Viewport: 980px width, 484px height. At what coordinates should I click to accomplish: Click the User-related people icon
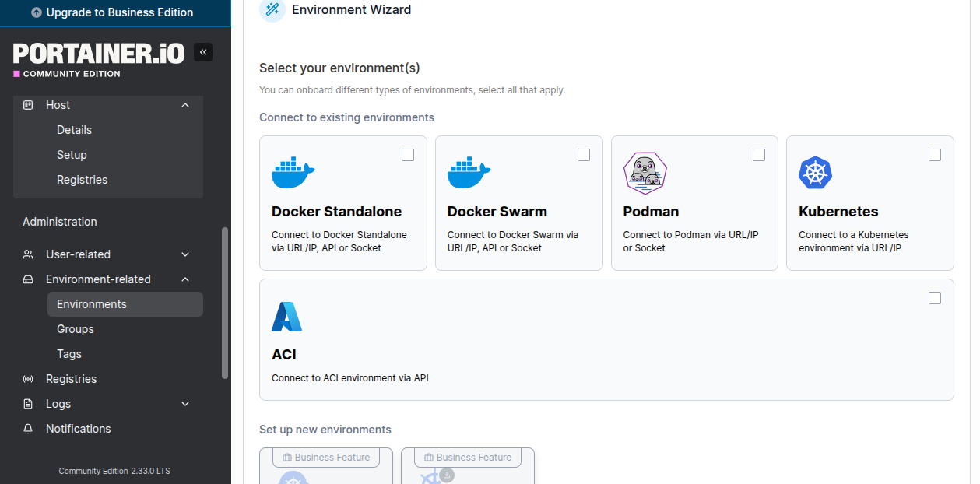28,254
